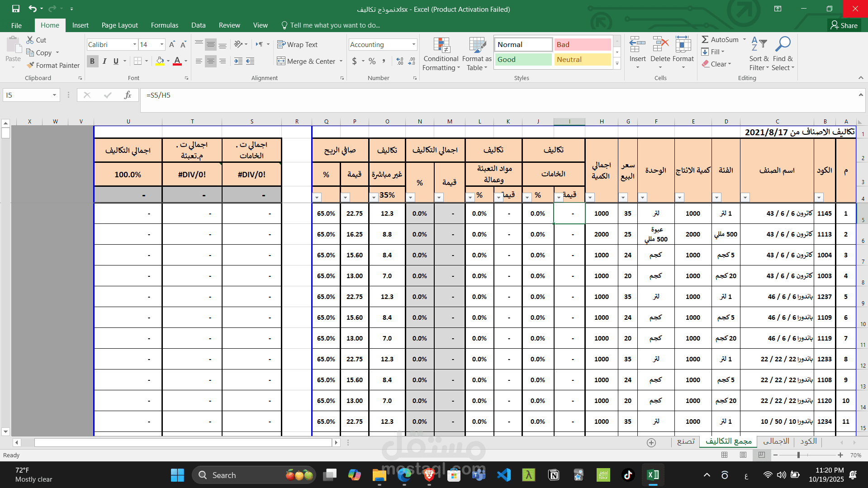The height and width of the screenshot is (488, 868).
Task: Toggle Italic formatting
Action: (104, 61)
